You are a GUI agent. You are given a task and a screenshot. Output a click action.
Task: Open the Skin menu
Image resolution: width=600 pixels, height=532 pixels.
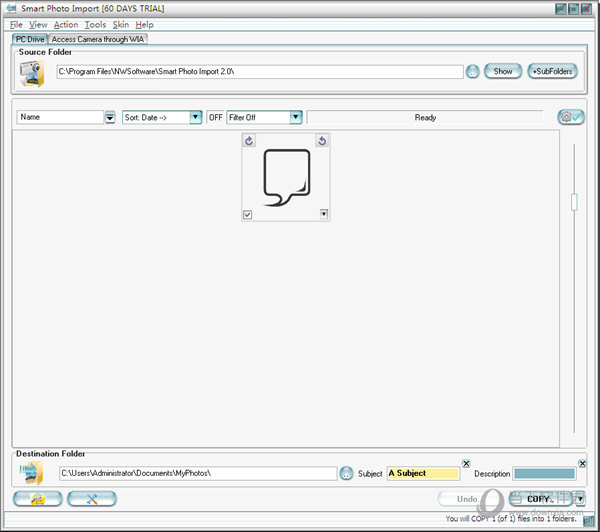point(121,25)
